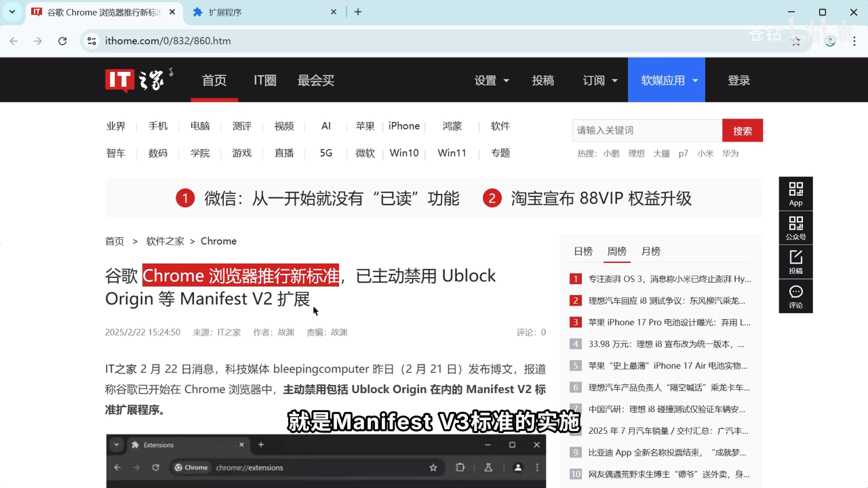Screen dimensions: 868x488
Task: Select the 谷歌 Chrome 浏览器推行新标 tab
Action: 103,12
